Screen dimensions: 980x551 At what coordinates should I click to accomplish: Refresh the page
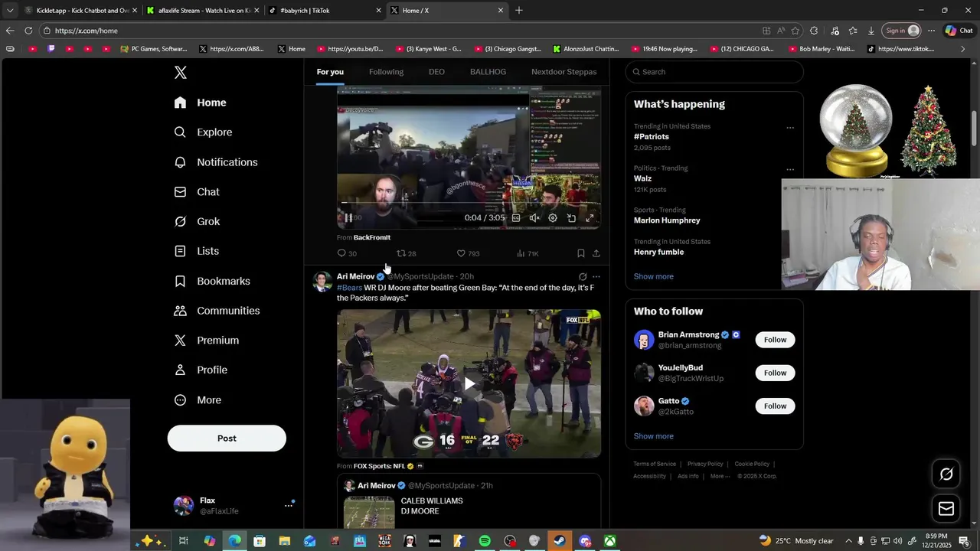[28, 31]
